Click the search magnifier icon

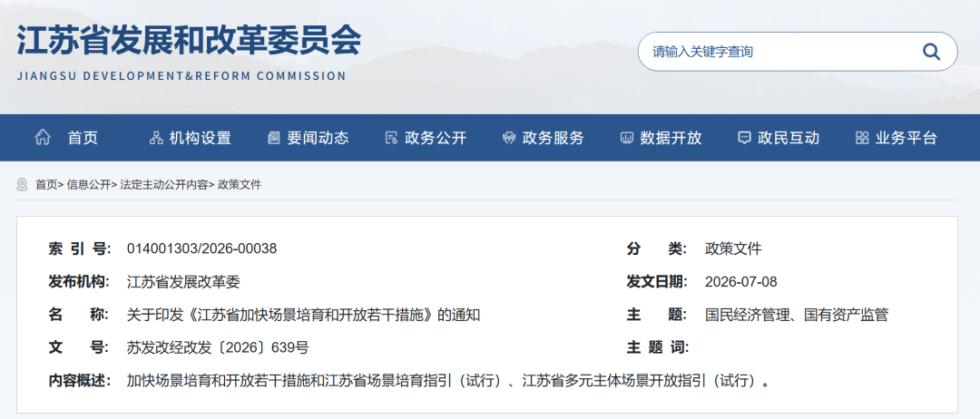pos(931,52)
